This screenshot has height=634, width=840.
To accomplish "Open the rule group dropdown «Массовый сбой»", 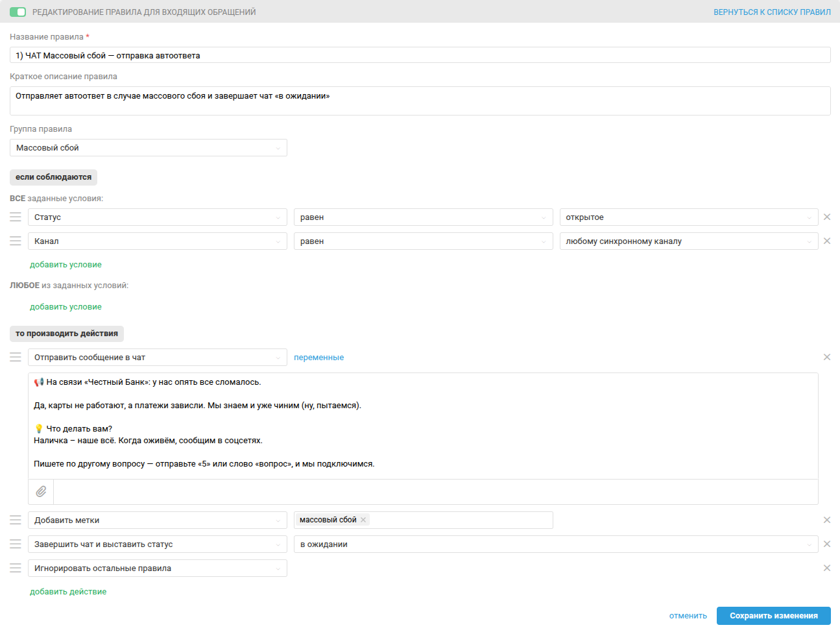I will (148, 148).
